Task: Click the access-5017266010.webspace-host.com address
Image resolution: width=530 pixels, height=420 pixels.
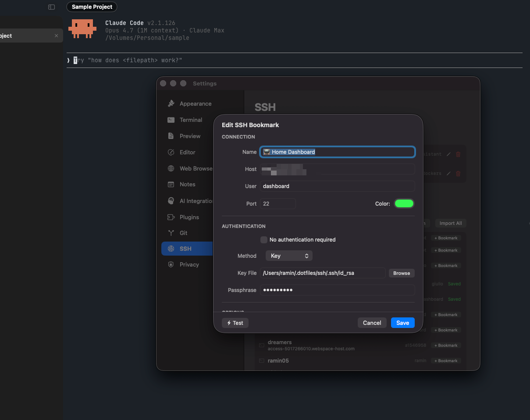Action: point(311,349)
